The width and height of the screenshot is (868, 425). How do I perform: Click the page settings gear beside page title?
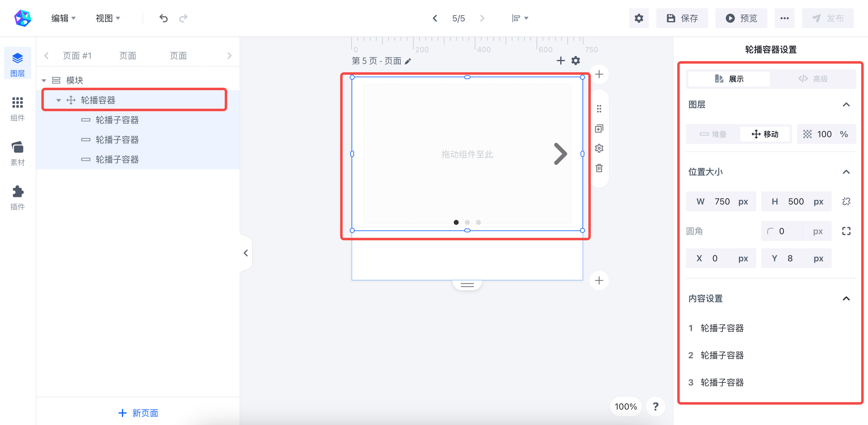click(x=575, y=61)
